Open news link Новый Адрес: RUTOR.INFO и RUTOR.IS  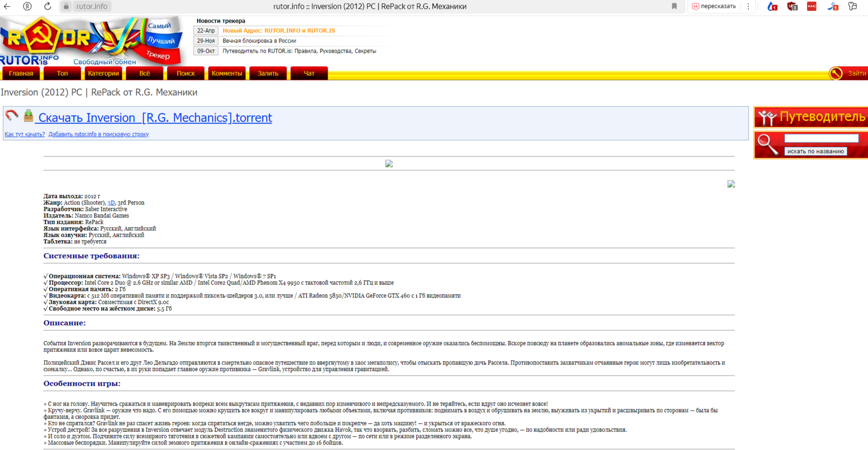(278, 31)
